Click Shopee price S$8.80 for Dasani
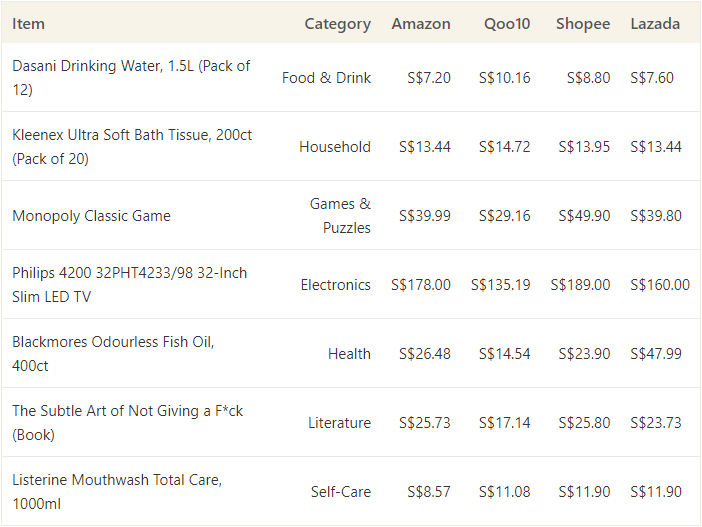The height and width of the screenshot is (527, 702). [588, 77]
